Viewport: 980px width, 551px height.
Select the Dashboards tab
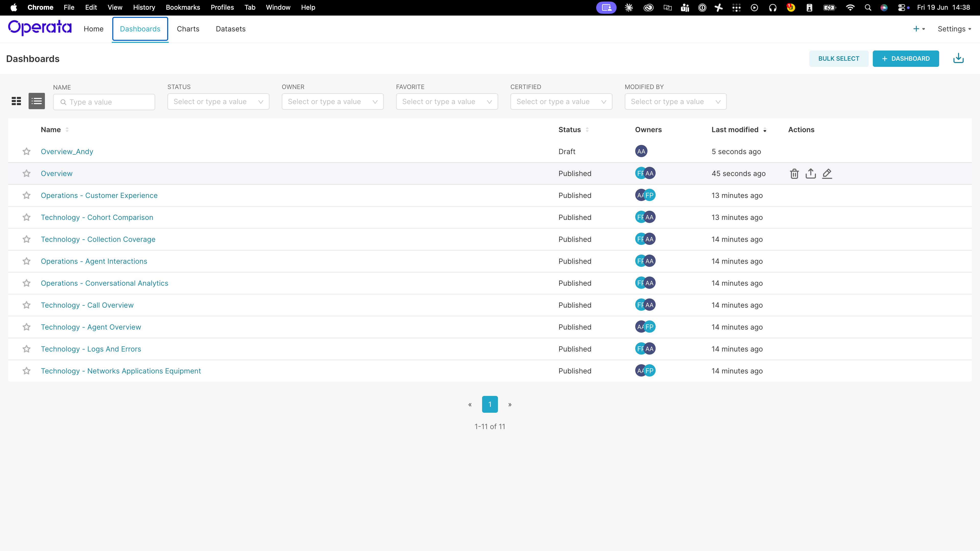point(140,29)
